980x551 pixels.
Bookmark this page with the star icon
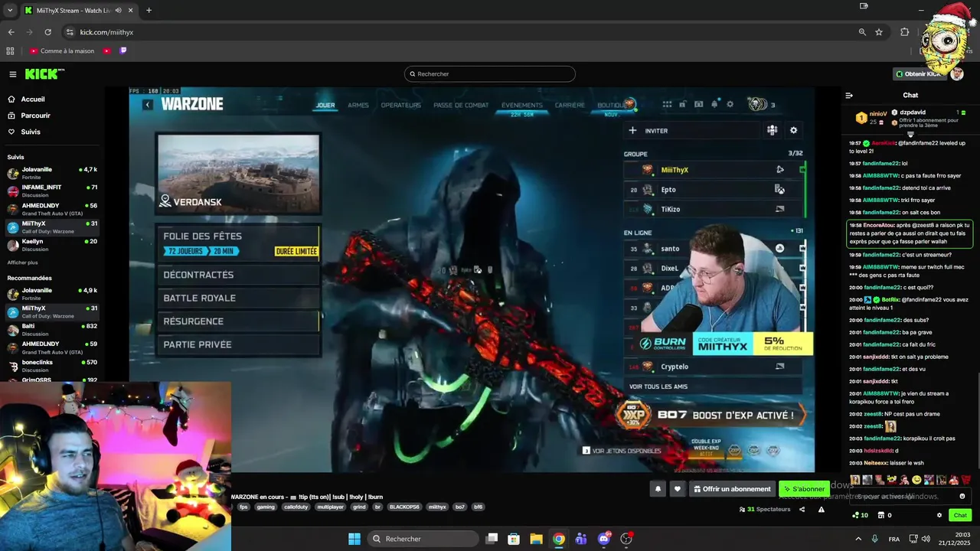coord(879,32)
